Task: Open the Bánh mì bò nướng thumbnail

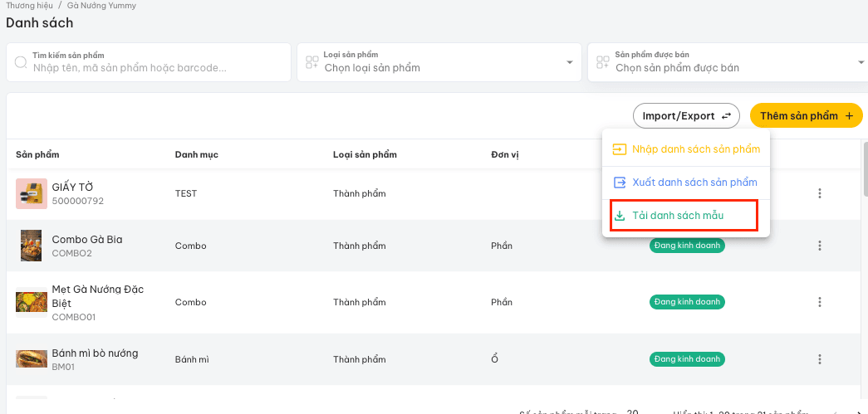Action: point(32,359)
